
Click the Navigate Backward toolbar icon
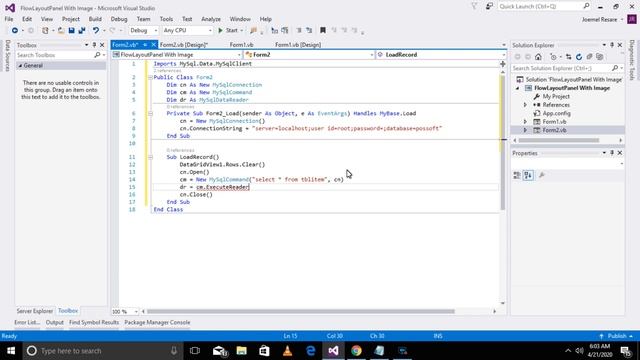(15, 31)
